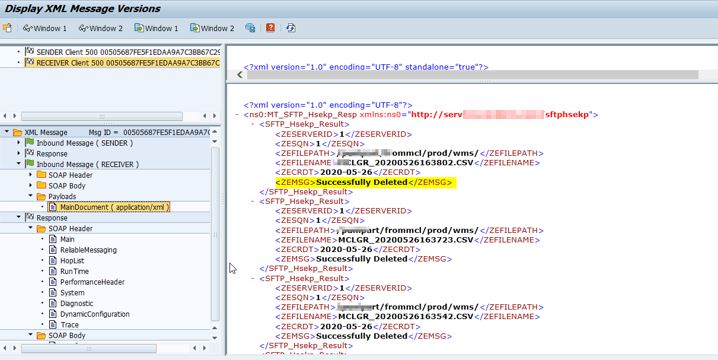
Task: Collapse the XML Message root node
Action: (7, 132)
